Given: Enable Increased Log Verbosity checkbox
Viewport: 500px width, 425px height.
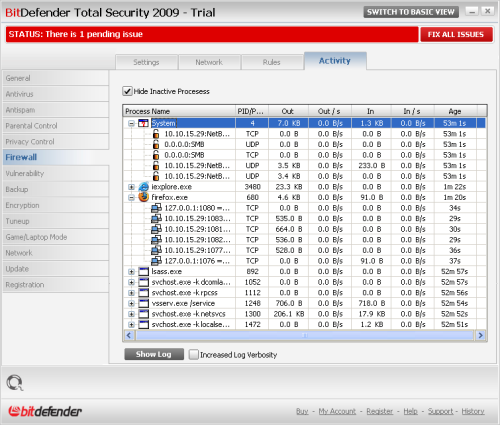Looking at the screenshot, I should pos(193,354).
